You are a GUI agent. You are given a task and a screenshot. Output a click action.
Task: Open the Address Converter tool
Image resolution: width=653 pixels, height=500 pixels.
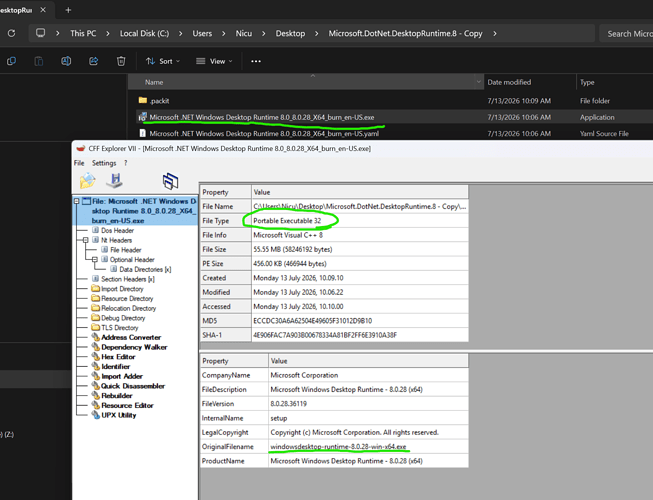(x=131, y=337)
